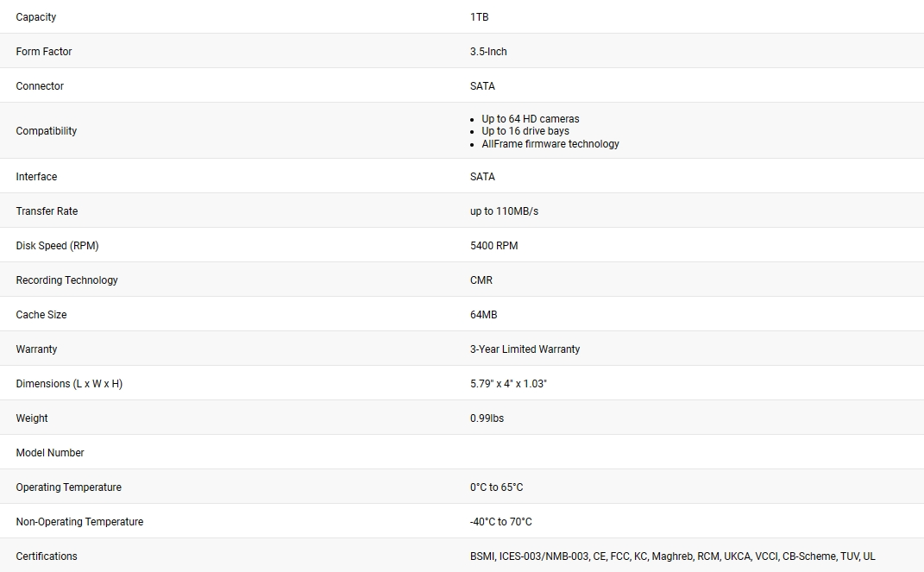
Task: Click the AllFrame firmware technology bullet
Action: point(550,144)
